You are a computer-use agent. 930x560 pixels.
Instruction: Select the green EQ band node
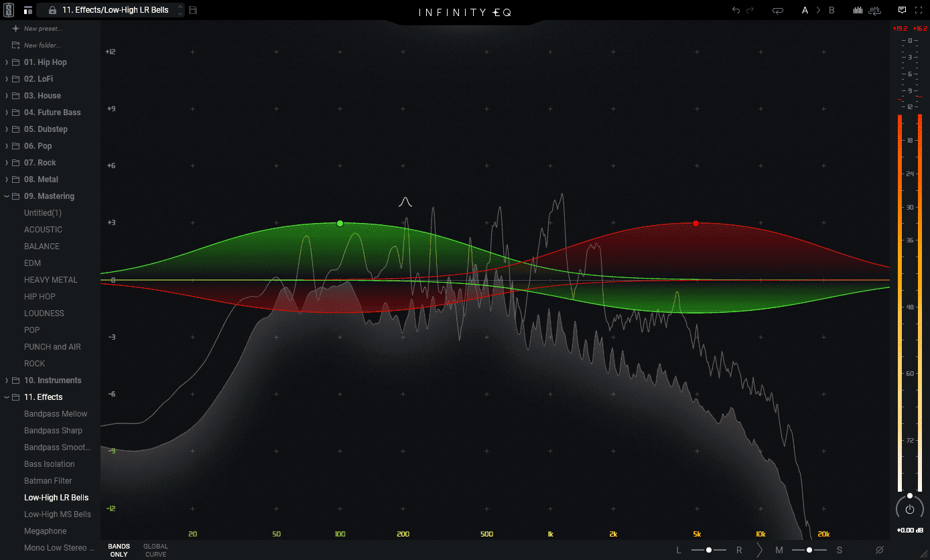[340, 223]
